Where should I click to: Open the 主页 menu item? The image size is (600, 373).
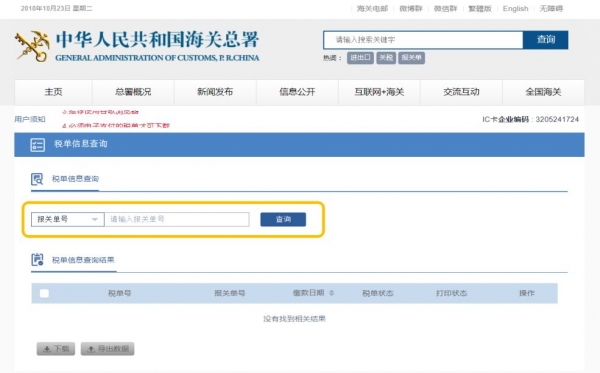point(54,92)
